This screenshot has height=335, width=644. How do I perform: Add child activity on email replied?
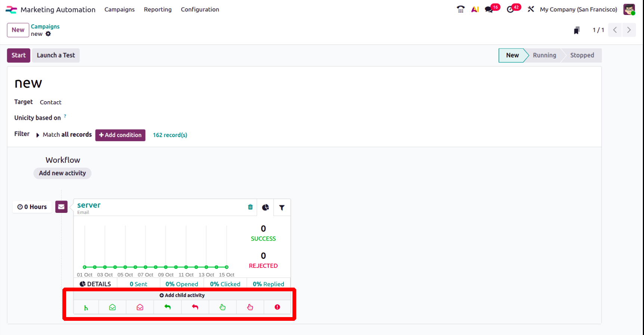tap(167, 307)
